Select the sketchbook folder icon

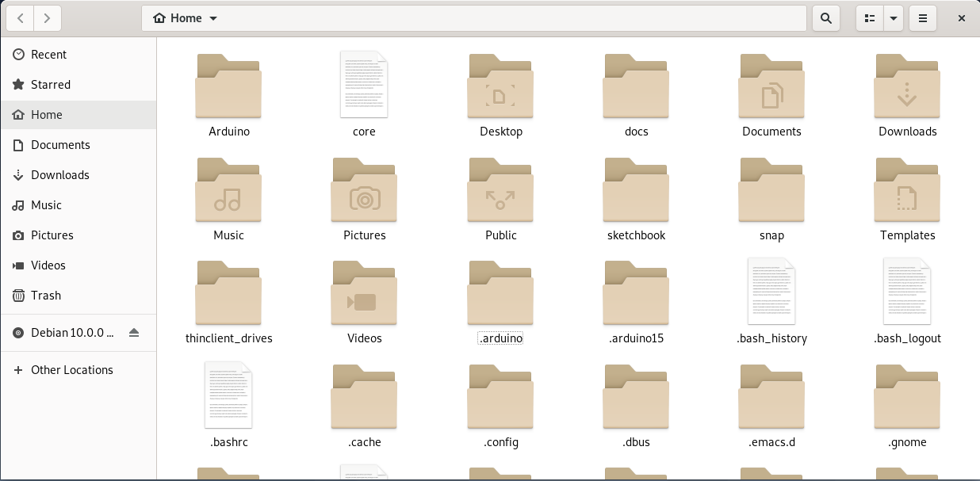[636, 189]
